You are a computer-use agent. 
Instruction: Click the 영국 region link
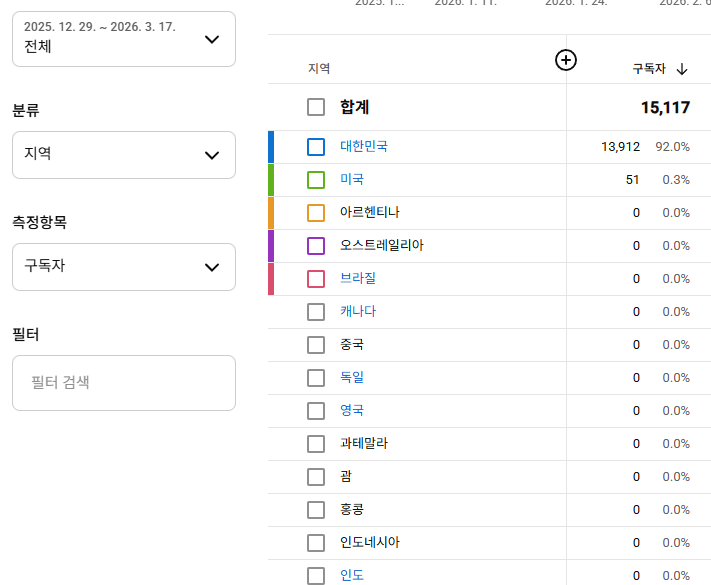[352, 410]
